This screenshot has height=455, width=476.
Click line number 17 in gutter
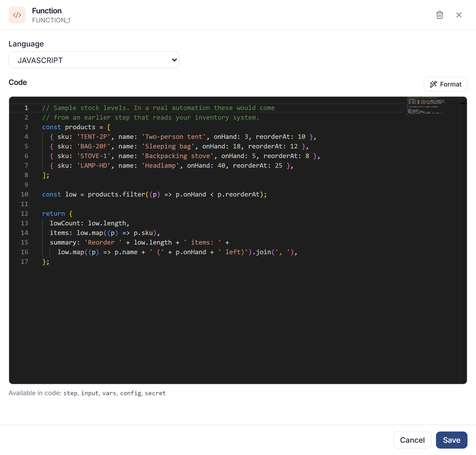pos(24,262)
